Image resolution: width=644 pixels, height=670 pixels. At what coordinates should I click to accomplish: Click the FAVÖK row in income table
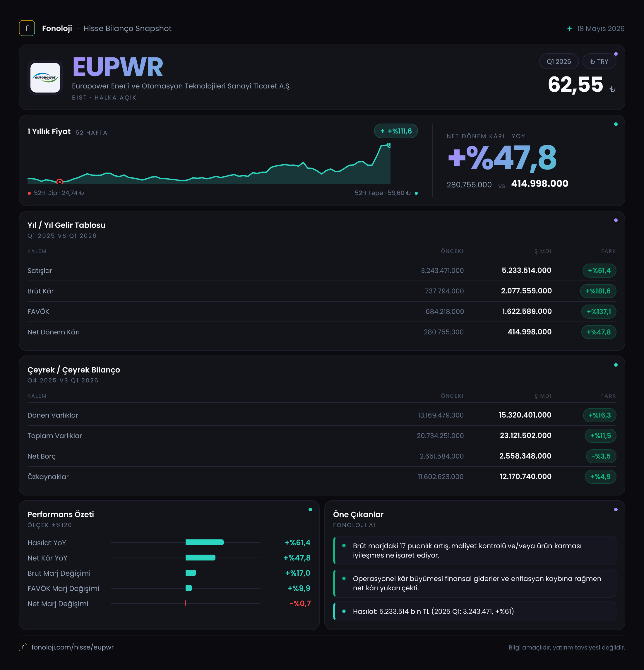point(322,312)
